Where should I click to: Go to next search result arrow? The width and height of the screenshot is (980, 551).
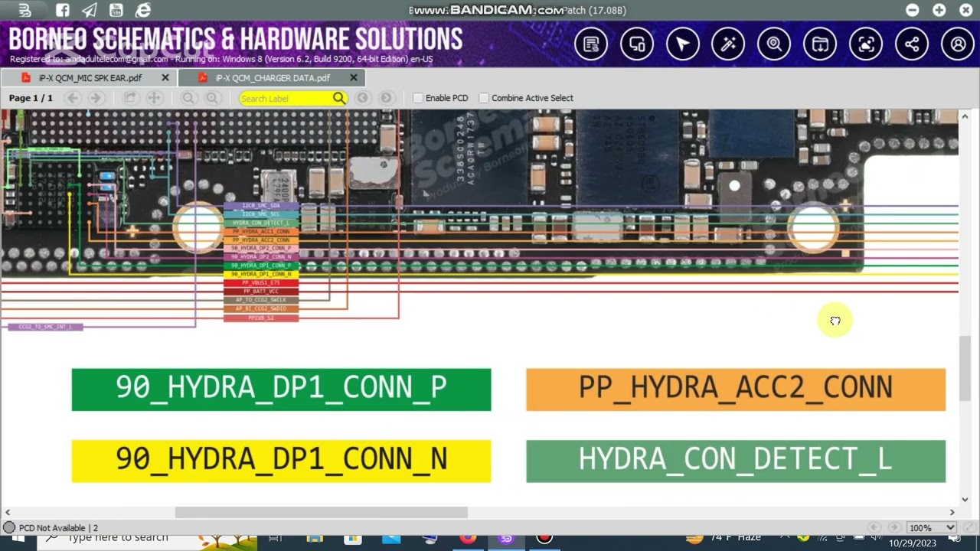[387, 98]
